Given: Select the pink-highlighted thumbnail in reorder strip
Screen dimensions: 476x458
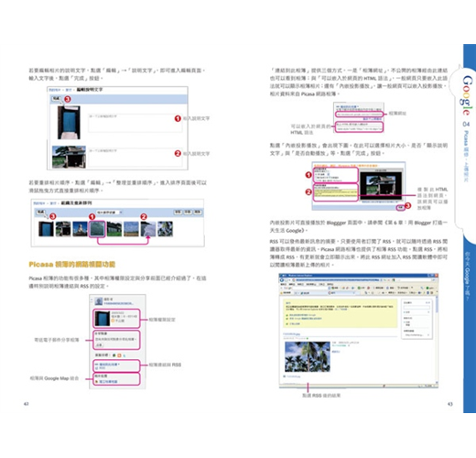Looking at the screenshot, I should coord(97,229).
